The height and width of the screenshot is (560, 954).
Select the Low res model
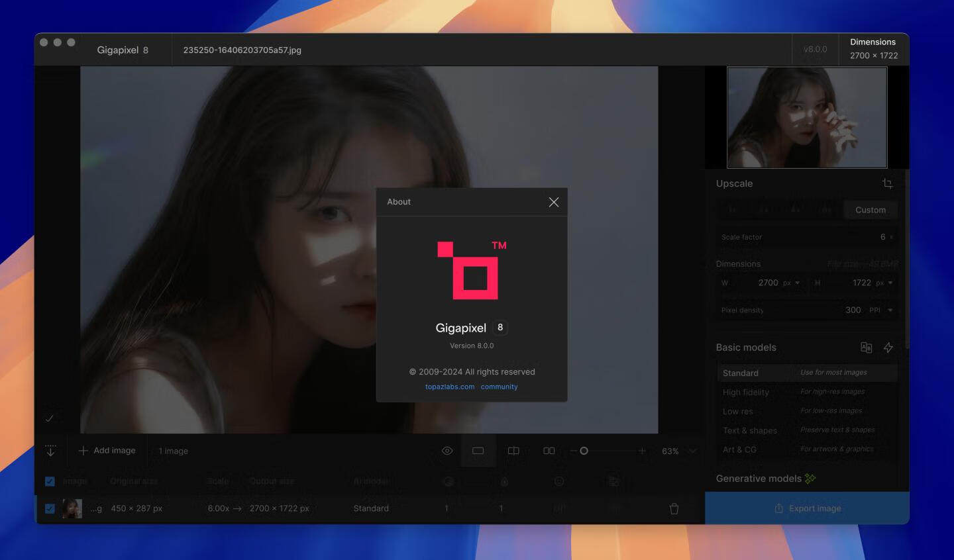807,411
